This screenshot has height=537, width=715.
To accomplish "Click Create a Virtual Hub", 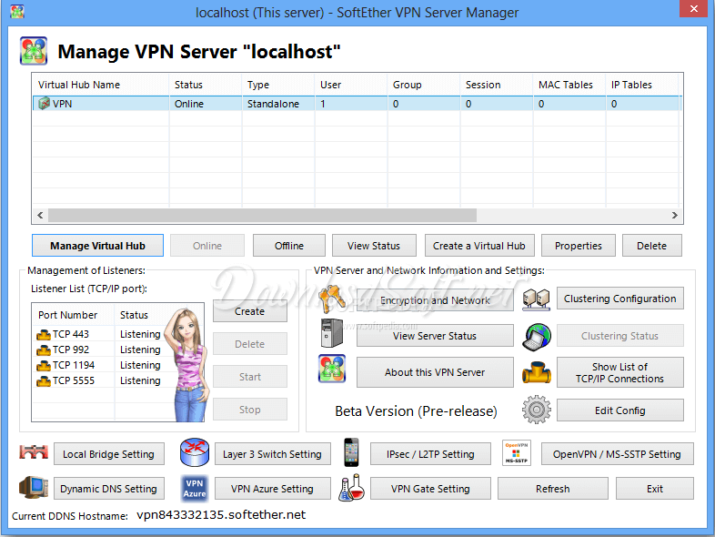I will tap(479, 246).
